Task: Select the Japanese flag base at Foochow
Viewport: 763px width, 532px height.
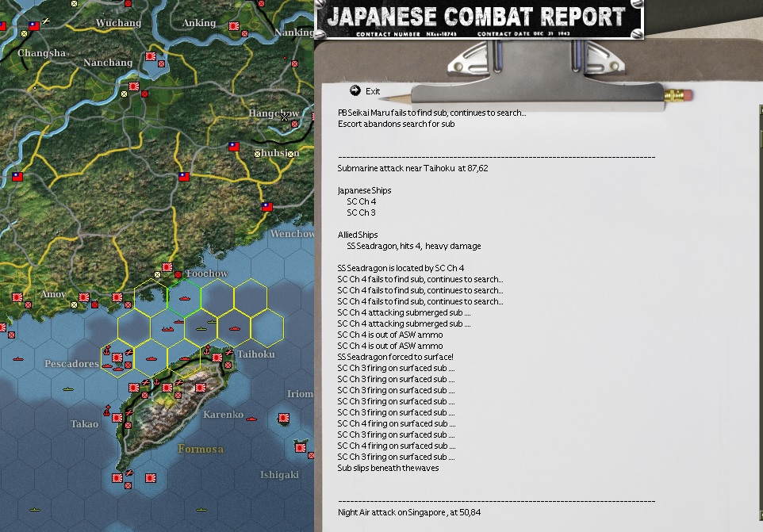Action: click(x=167, y=267)
